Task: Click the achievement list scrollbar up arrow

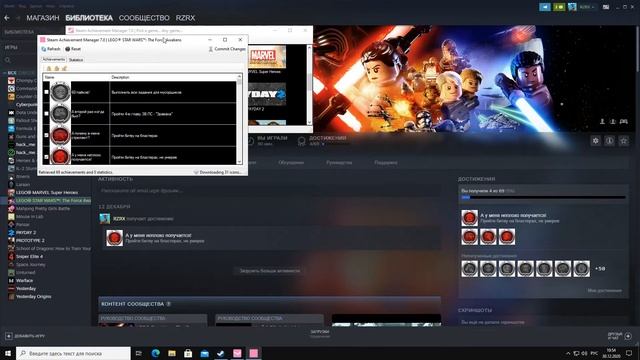Action: [x=239, y=77]
